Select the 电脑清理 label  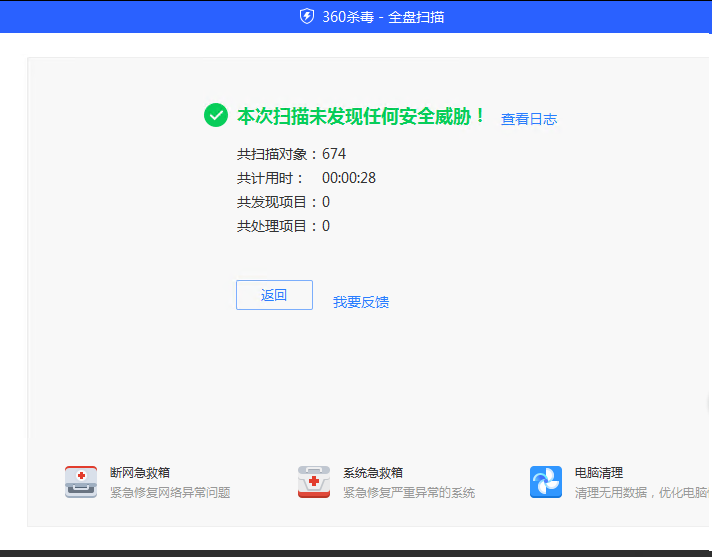click(x=598, y=473)
